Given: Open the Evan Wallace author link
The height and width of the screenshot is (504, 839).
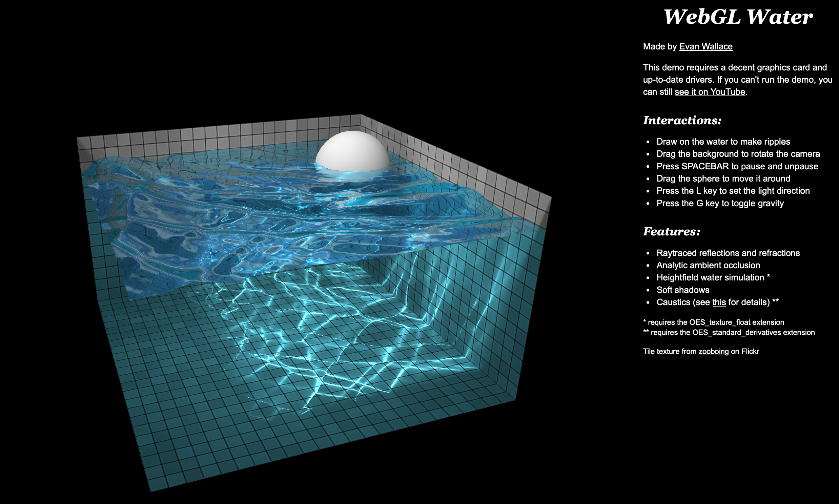Looking at the screenshot, I should coord(705,46).
